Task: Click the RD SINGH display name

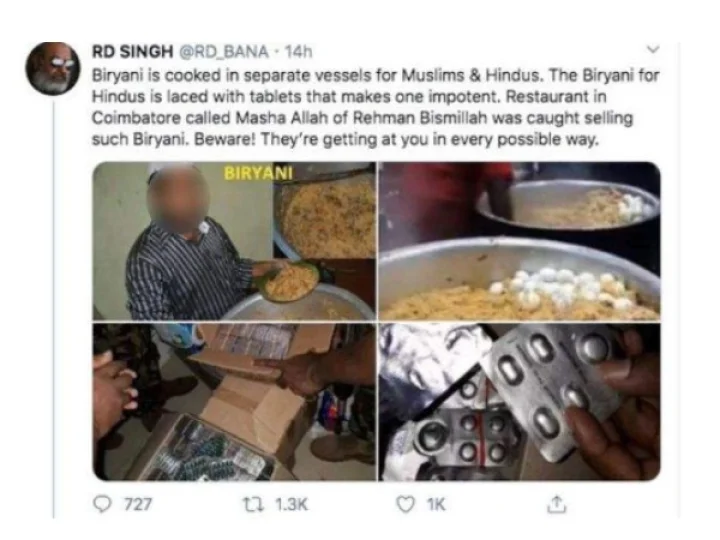Action: click(132, 51)
